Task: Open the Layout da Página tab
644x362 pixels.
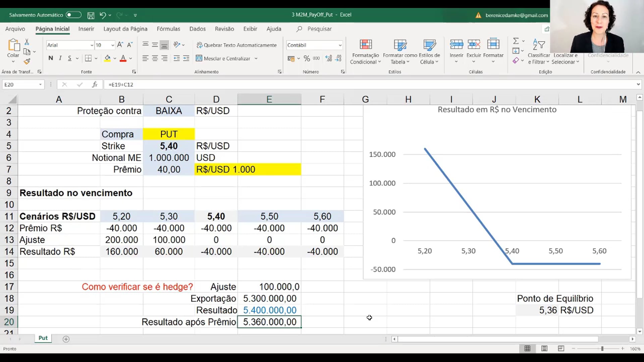Action: [125, 29]
